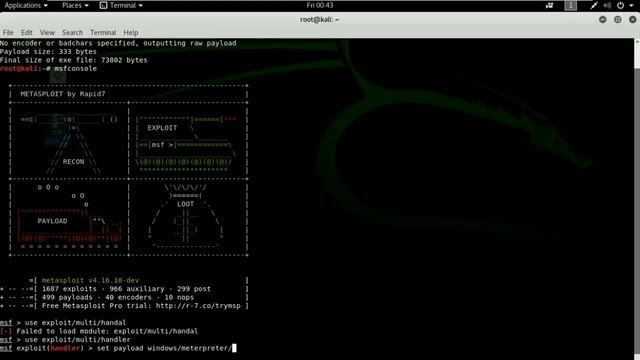Screen dimensions: 640x360
Task: Open the Help menu
Action: [x=131, y=32]
